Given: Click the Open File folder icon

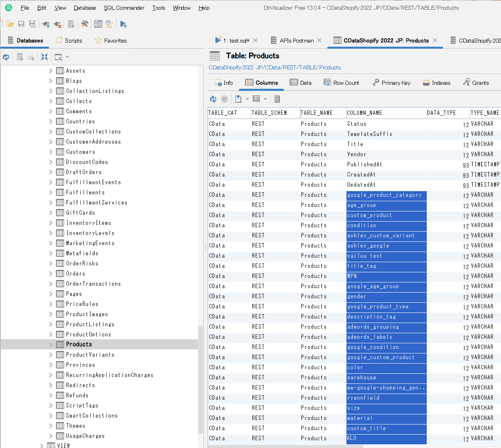Looking at the screenshot, I should (x=10, y=24).
